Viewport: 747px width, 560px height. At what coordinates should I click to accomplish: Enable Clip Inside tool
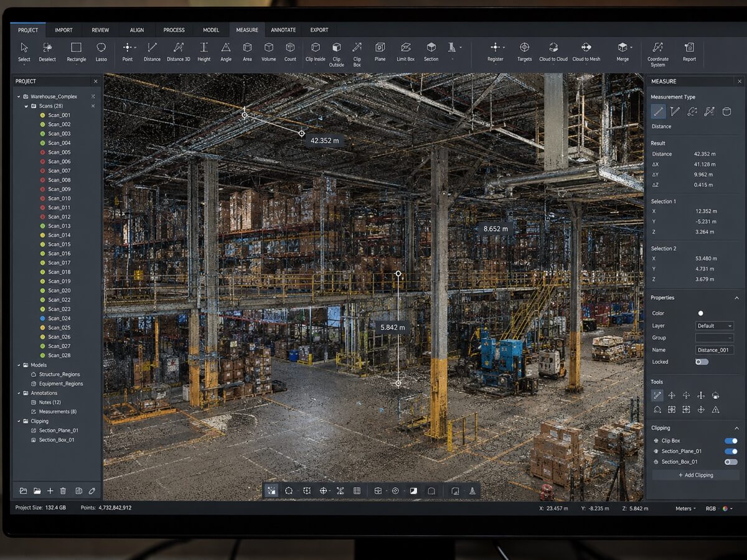pyautogui.click(x=316, y=52)
